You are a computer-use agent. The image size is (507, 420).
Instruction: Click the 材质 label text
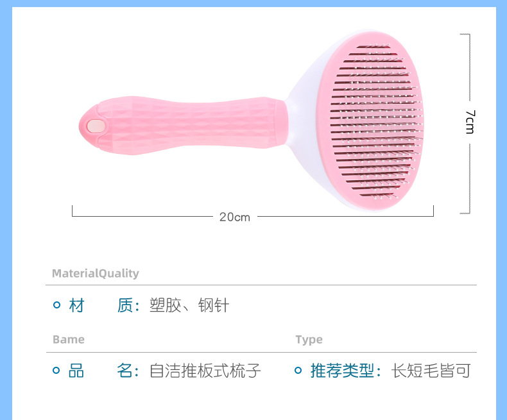[x=105, y=305]
